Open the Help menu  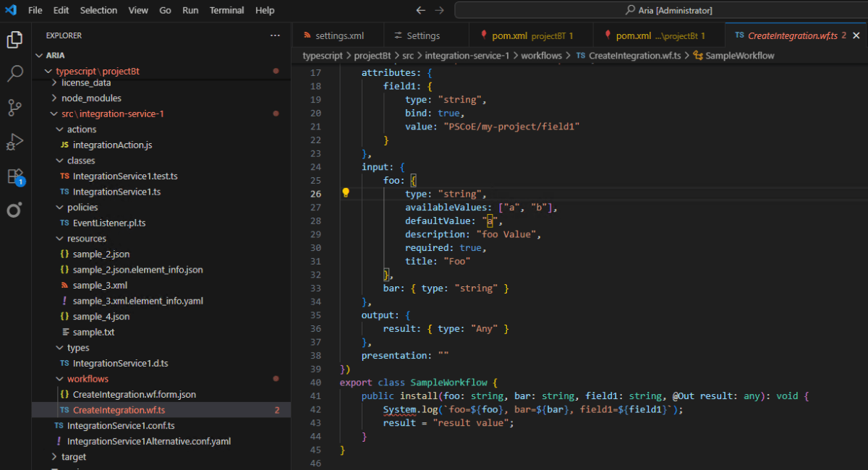point(265,10)
